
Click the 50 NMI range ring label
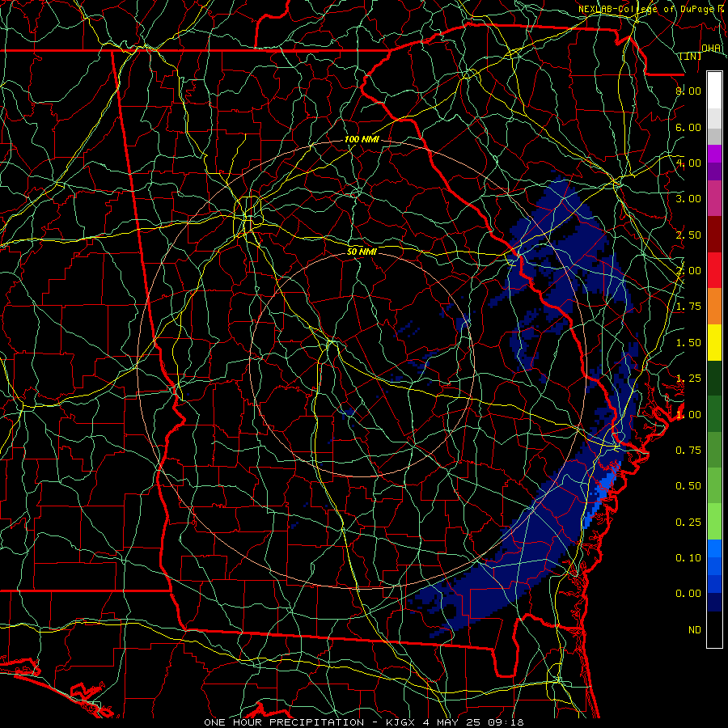click(x=362, y=252)
